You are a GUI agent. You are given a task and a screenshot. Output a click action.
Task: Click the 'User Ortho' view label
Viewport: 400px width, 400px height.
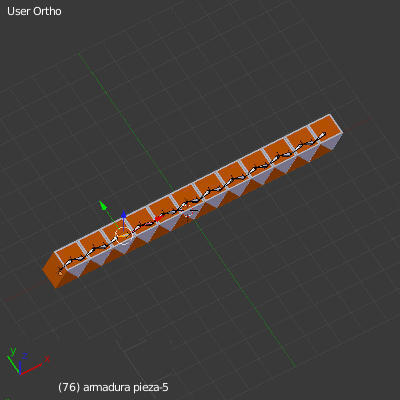[34, 11]
